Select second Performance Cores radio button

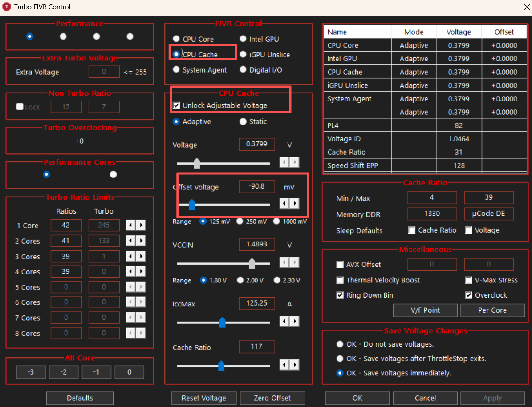(114, 174)
